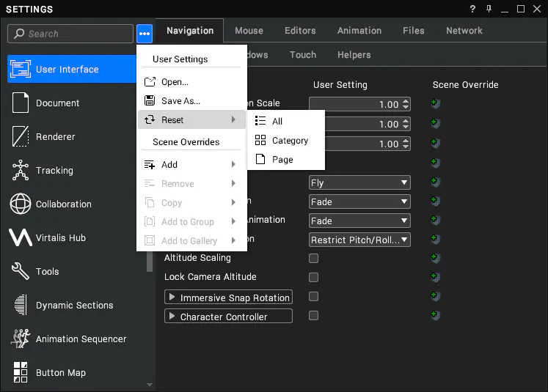Image resolution: width=548 pixels, height=392 pixels.
Task: Toggle the Lock Camera Altitude checkbox
Action: coord(313,277)
